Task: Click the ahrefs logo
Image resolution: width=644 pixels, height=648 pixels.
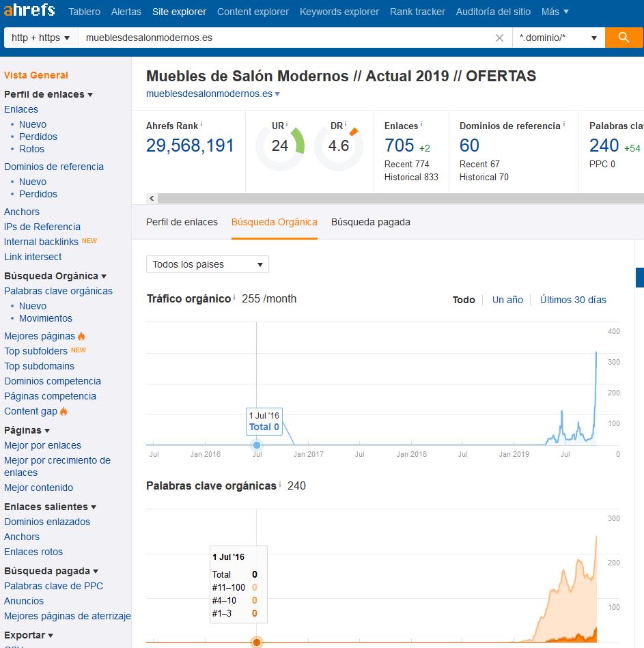Action: coord(29,10)
